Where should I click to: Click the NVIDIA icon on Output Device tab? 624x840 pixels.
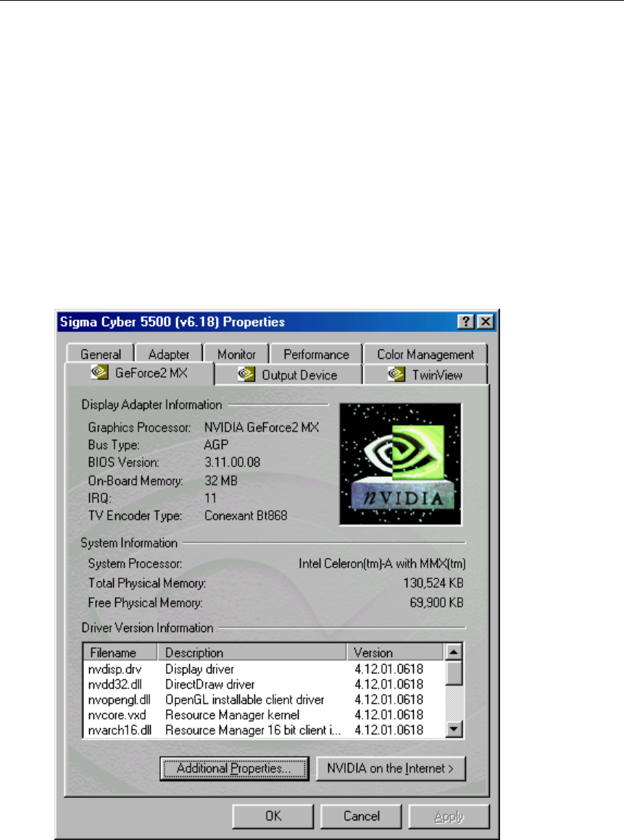coord(246,374)
